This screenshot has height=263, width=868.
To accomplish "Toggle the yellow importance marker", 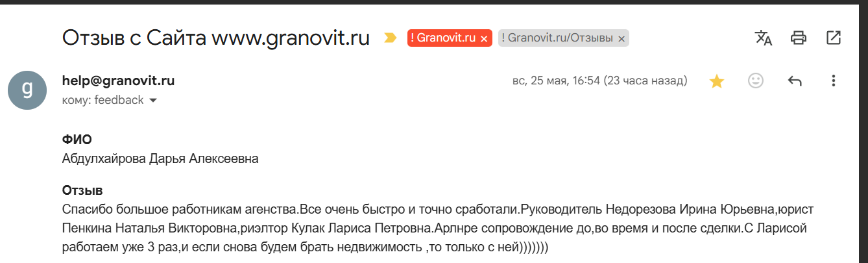I will (x=390, y=38).
